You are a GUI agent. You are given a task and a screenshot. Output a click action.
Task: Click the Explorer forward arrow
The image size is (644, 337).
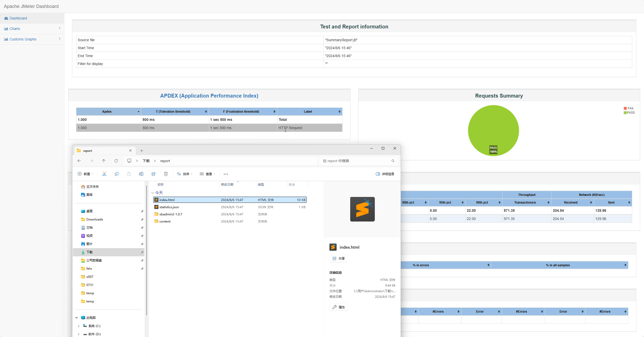(x=92, y=161)
